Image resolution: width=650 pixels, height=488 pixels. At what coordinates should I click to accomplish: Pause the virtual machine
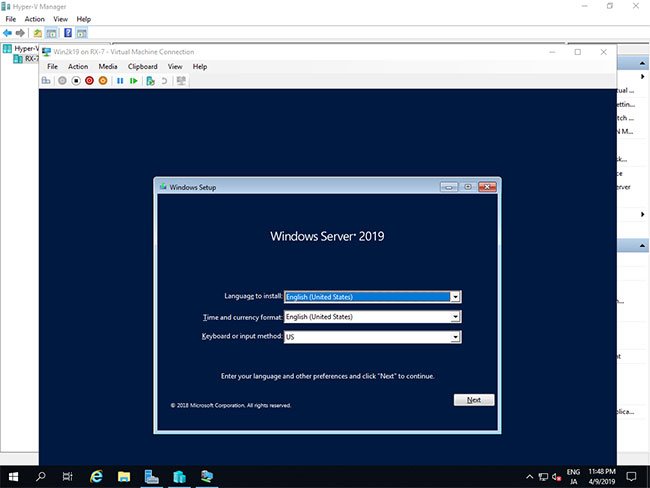click(120, 81)
